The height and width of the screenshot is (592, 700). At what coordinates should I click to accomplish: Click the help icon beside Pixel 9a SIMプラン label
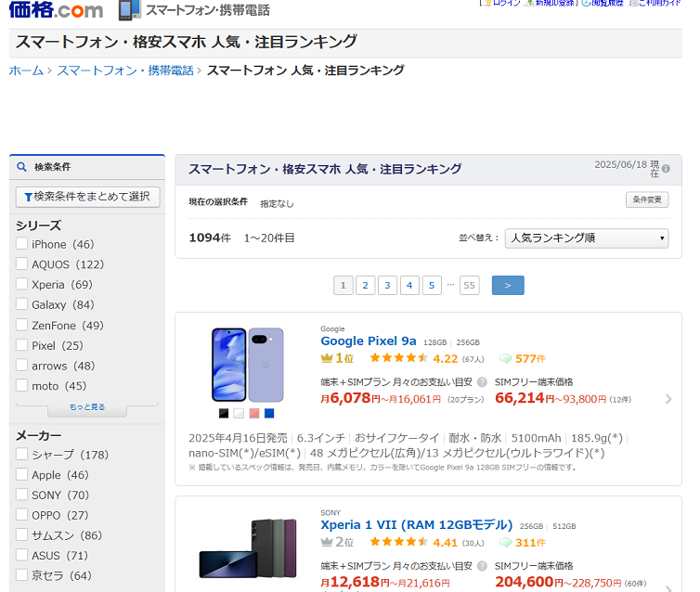pyautogui.click(x=482, y=382)
